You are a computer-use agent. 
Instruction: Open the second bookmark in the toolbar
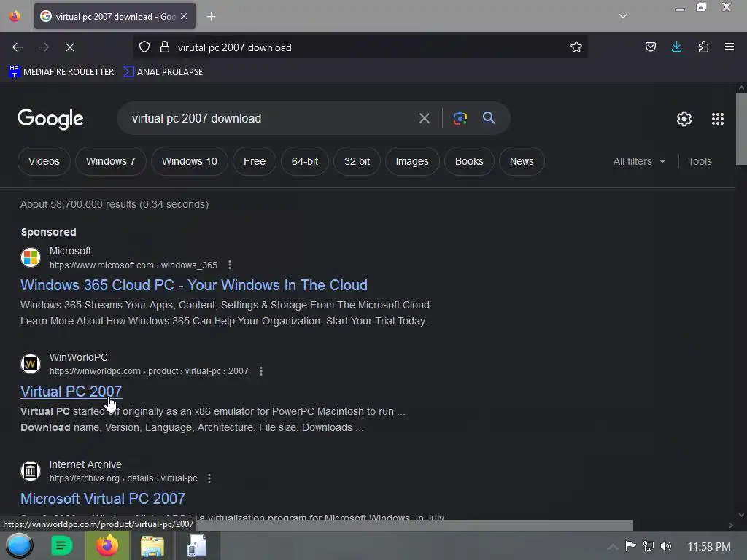tap(163, 72)
